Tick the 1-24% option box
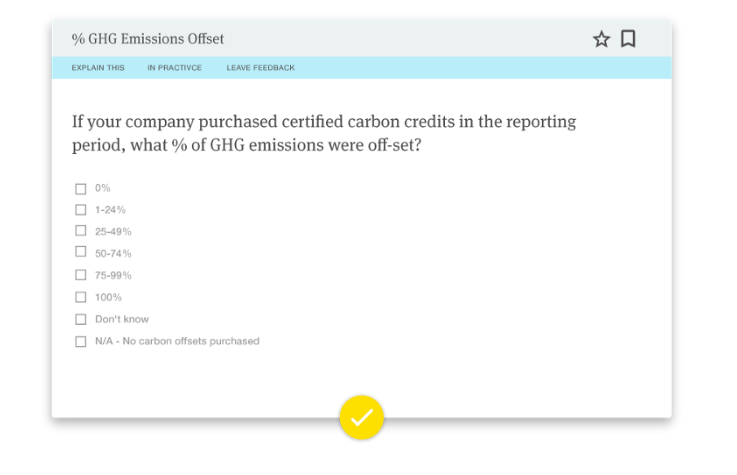The height and width of the screenshot is (475, 737). (x=81, y=210)
